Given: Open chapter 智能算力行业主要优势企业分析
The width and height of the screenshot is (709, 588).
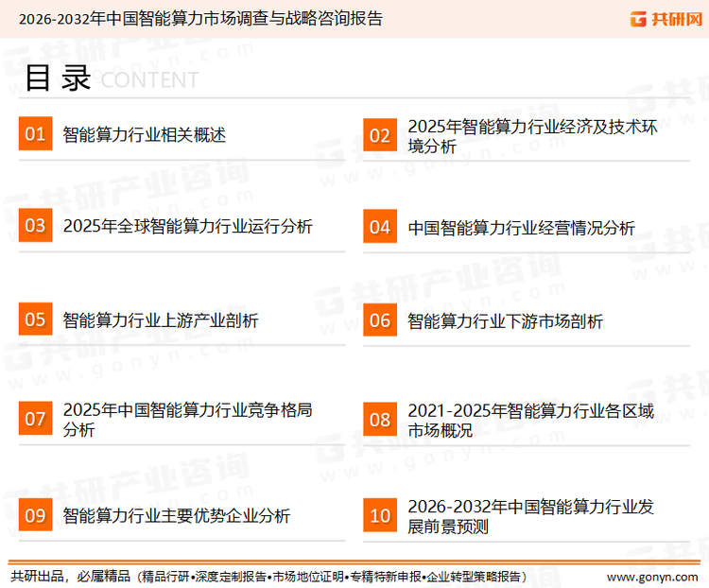Looking at the screenshot, I should point(177,515).
